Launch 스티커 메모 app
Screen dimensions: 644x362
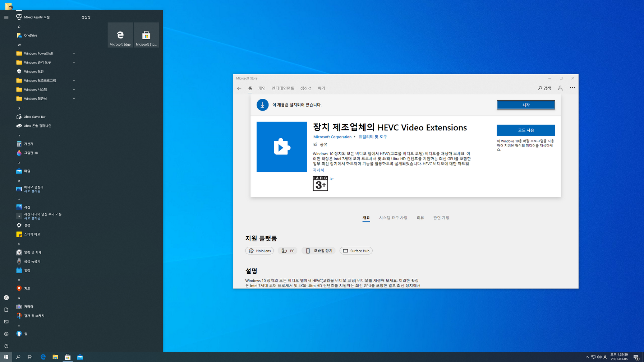coord(46,234)
